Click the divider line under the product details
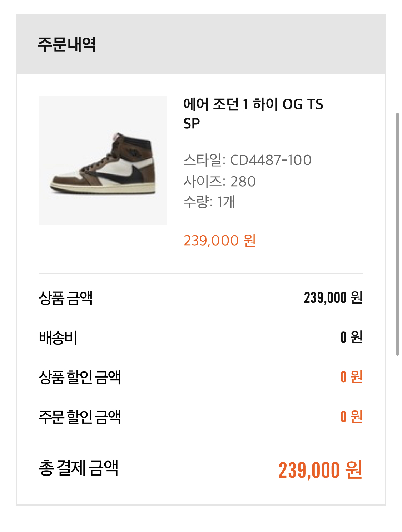The image size is (402, 532). [201, 274]
